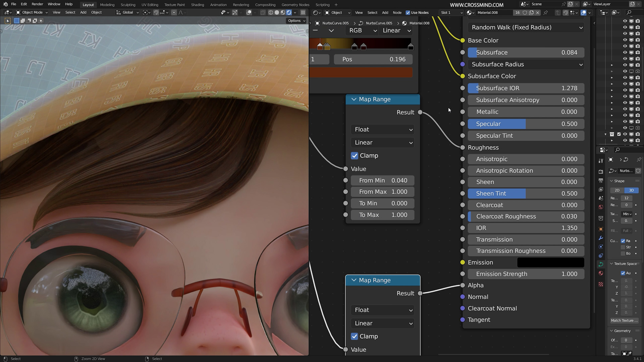Open the World properties tab icon

coord(601,207)
